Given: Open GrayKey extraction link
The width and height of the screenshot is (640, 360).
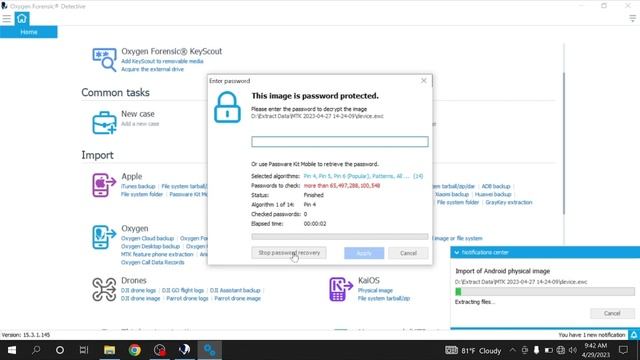Looking at the screenshot, I should [x=509, y=202].
